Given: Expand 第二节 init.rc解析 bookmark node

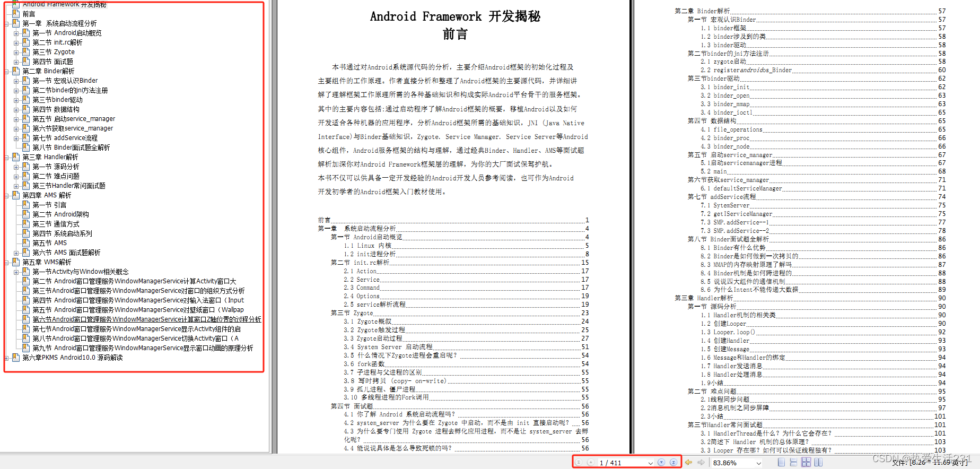Looking at the screenshot, I should (x=16, y=43).
